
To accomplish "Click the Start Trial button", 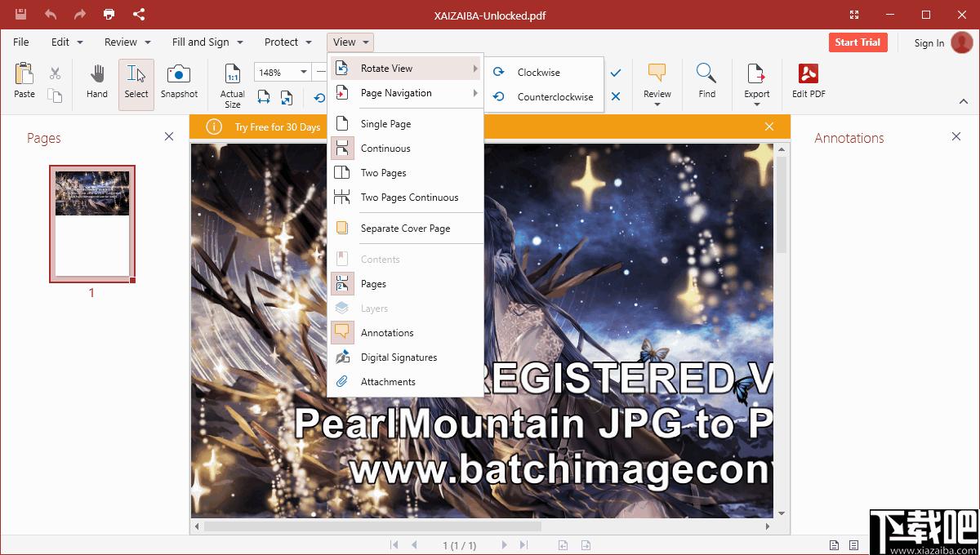I will tap(857, 42).
